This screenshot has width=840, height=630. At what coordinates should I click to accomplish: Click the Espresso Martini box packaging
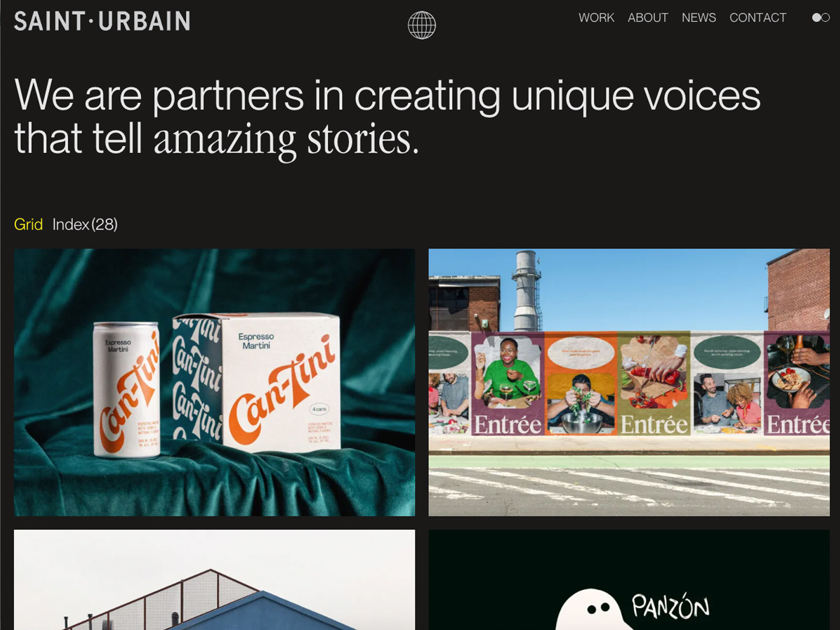coord(257,383)
